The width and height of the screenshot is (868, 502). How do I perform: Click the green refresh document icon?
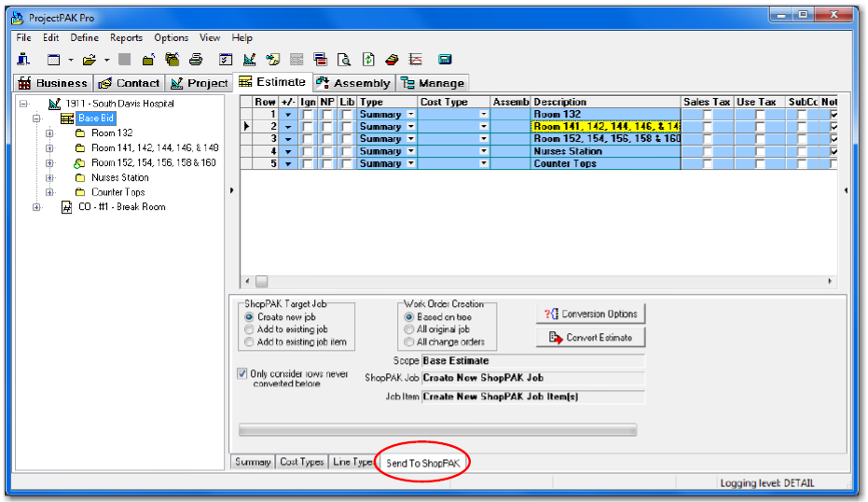(368, 60)
